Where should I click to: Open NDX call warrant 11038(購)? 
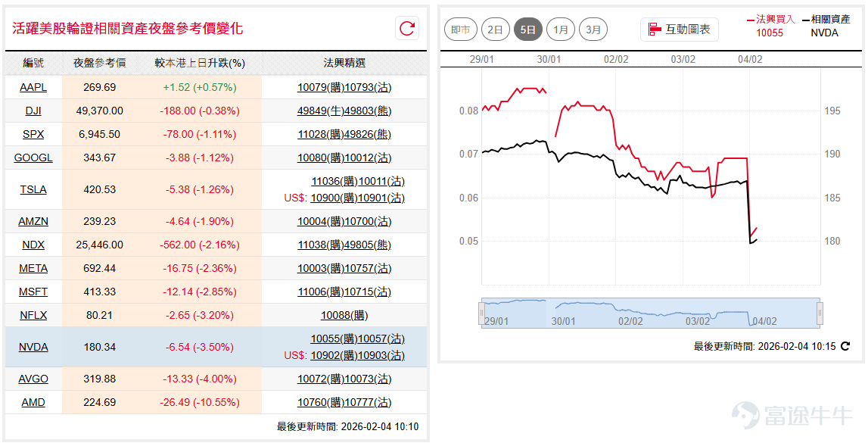pos(321,245)
